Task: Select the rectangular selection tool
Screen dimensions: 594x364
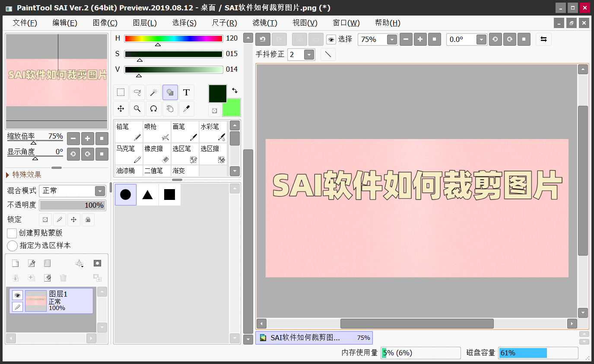Action: pos(121,92)
